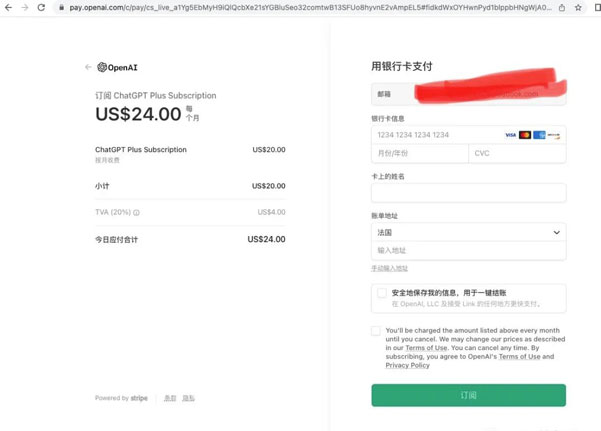The image size is (601, 431).
Task: Click the OpenAI logo
Action: [117, 67]
